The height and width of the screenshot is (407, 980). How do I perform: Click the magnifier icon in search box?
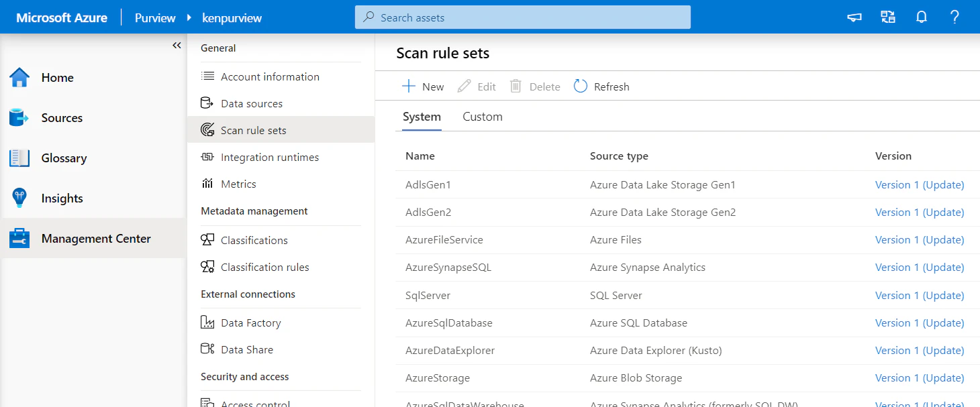369,17
